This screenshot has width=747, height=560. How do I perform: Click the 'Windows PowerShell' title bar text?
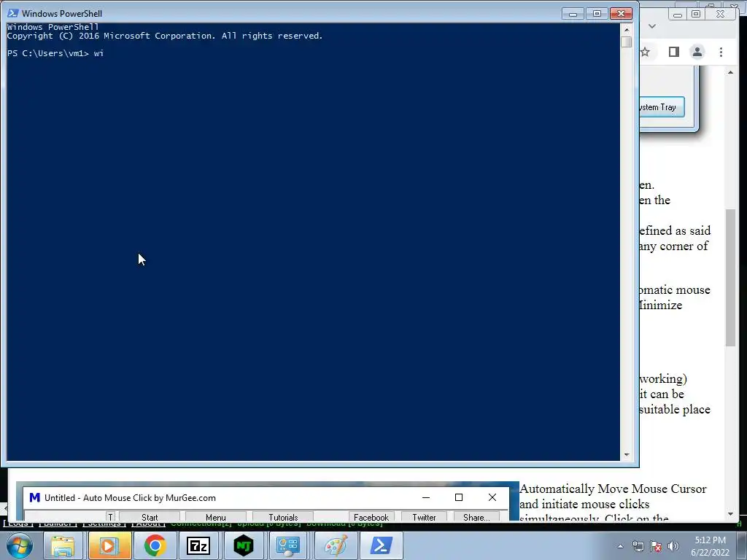pyautogui.click(x=62, y=13)
